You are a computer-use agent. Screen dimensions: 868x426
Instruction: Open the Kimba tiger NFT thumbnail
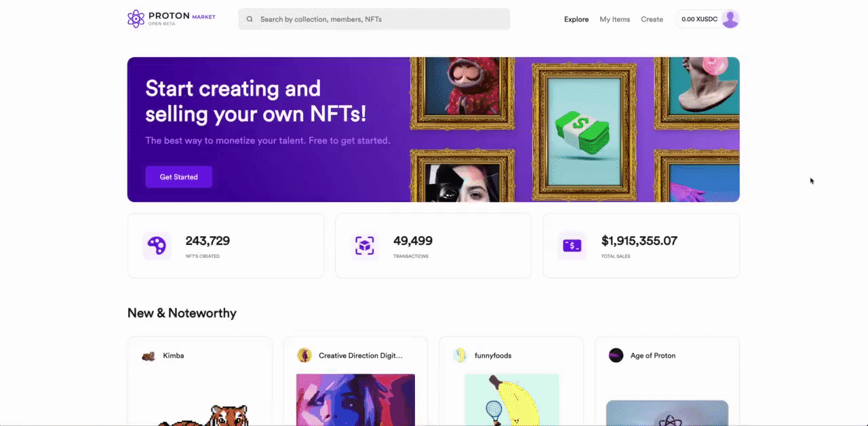pos(200,414)
